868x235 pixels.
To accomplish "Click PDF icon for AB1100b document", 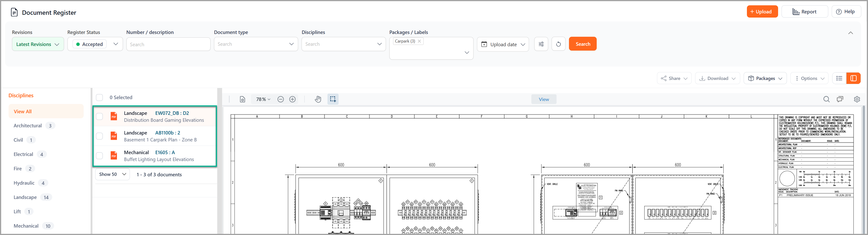I will coord(114,136).
